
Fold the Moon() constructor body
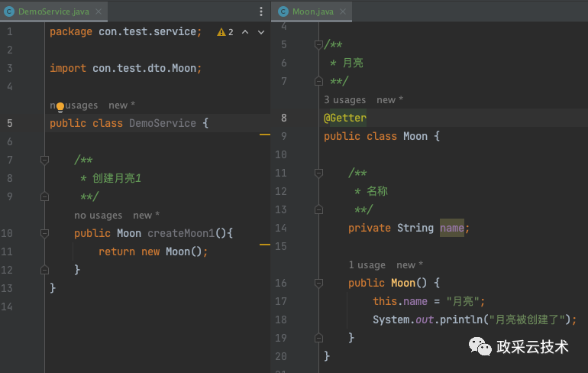318,283
